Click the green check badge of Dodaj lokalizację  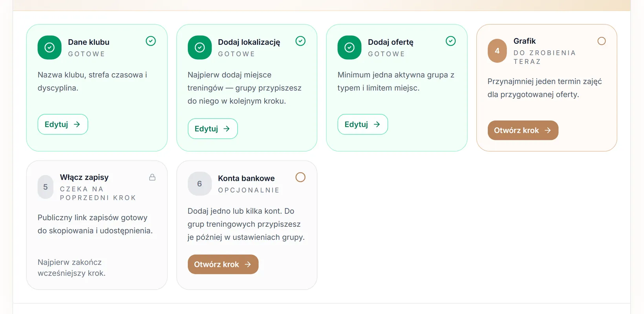click(x=199, y=48)
